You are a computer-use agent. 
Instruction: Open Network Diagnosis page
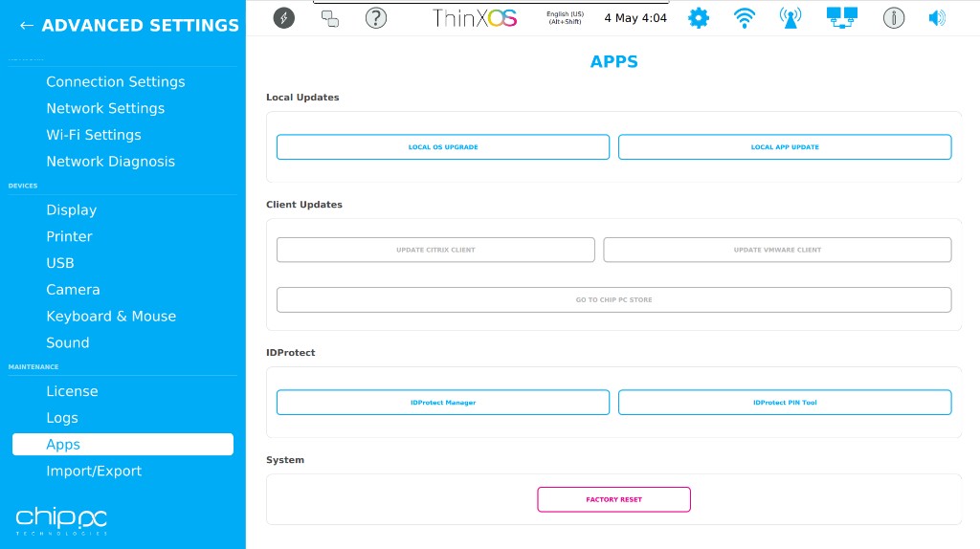pyautogui.click(x=111, y=161)
